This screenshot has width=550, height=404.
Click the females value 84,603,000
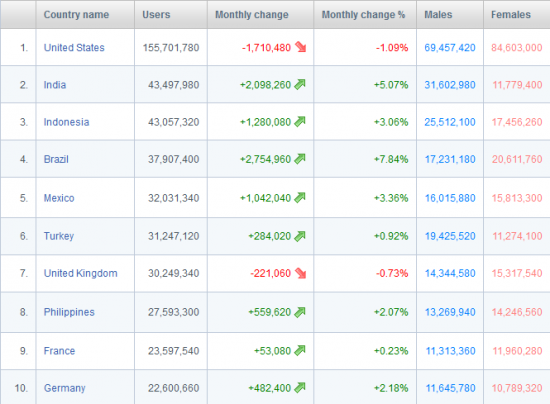517,48
